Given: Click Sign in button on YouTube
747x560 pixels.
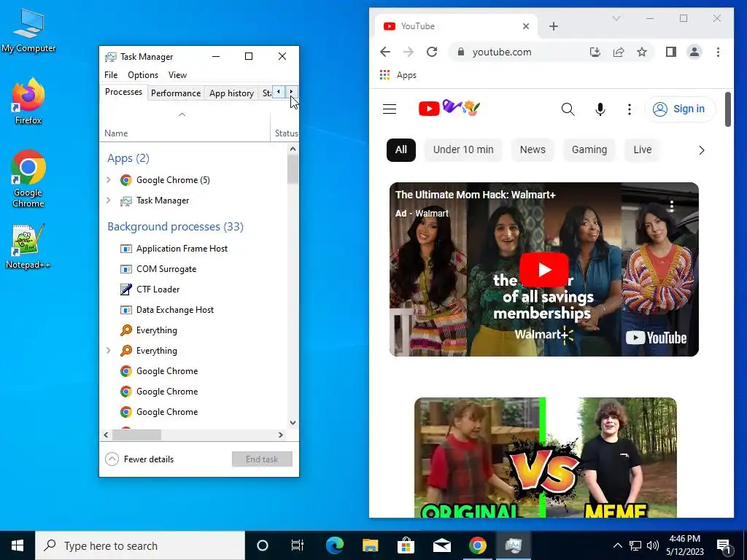Looking at the screenshot, I should (680, 109).
